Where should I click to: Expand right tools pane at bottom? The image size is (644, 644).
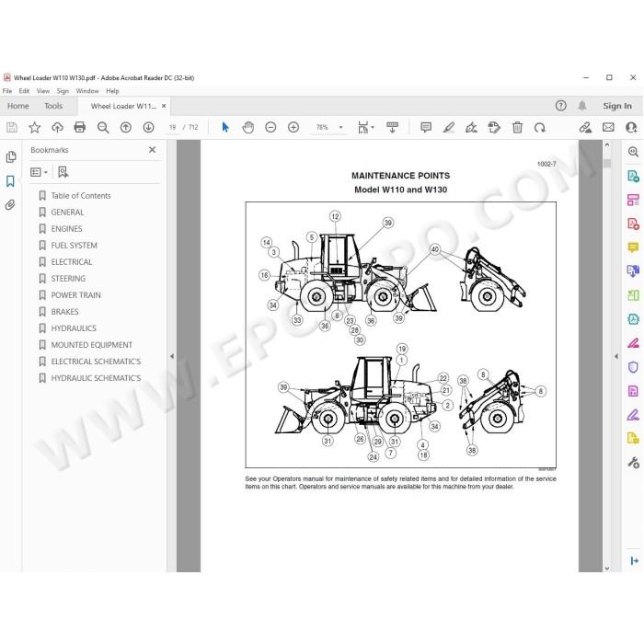(x=634, y=560)
